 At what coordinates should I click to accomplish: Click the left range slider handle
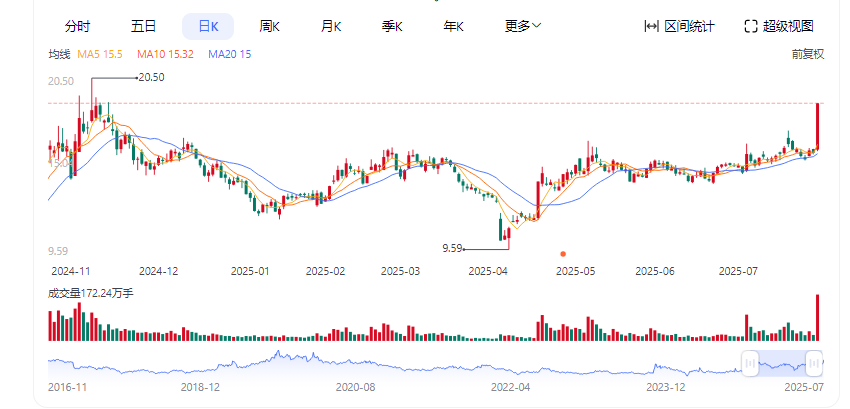click(x=748, y=361)
